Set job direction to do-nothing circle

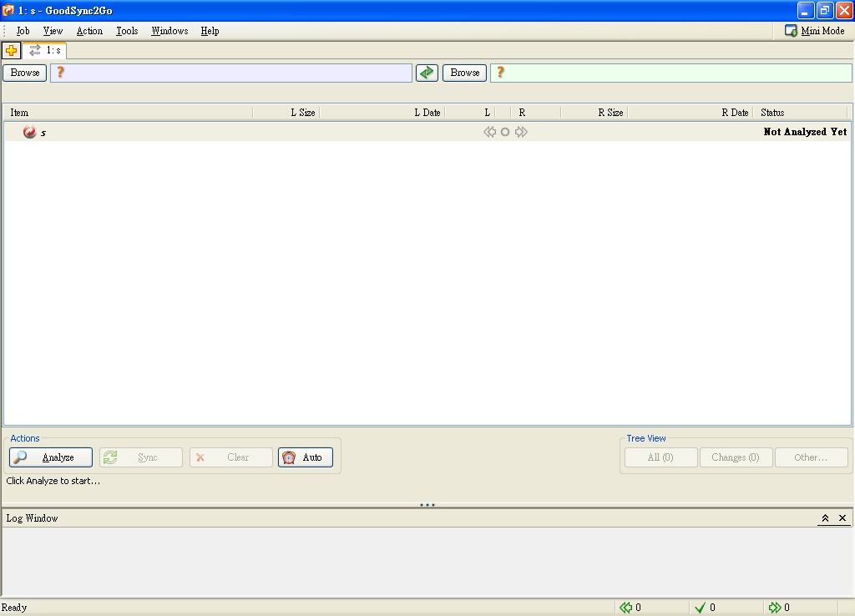(505, 132)
